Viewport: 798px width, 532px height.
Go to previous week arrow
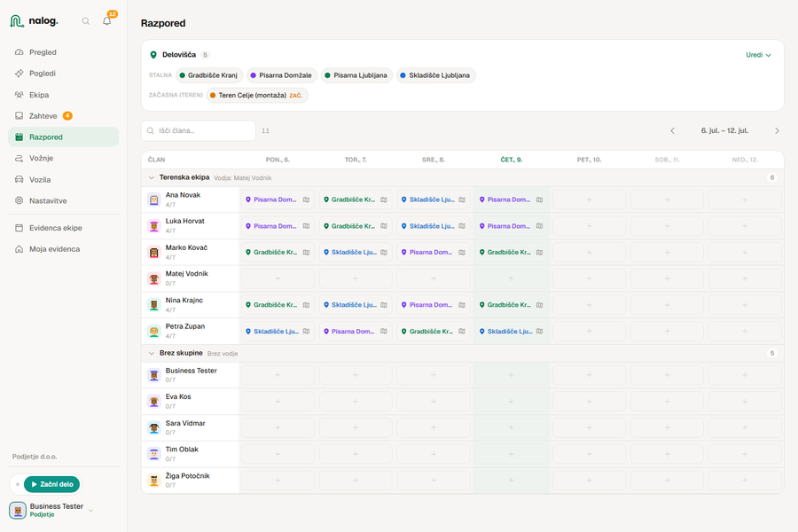[x=672, y=131]
